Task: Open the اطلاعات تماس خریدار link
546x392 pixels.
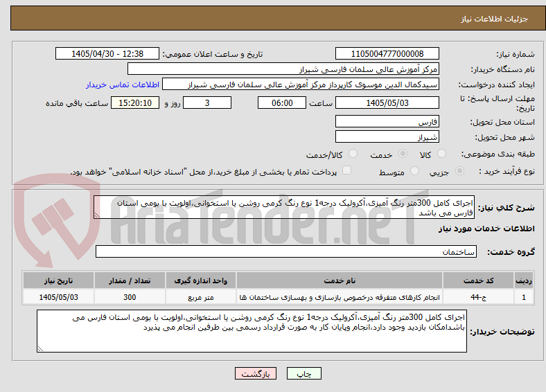Action: click(x=123, y=84)
